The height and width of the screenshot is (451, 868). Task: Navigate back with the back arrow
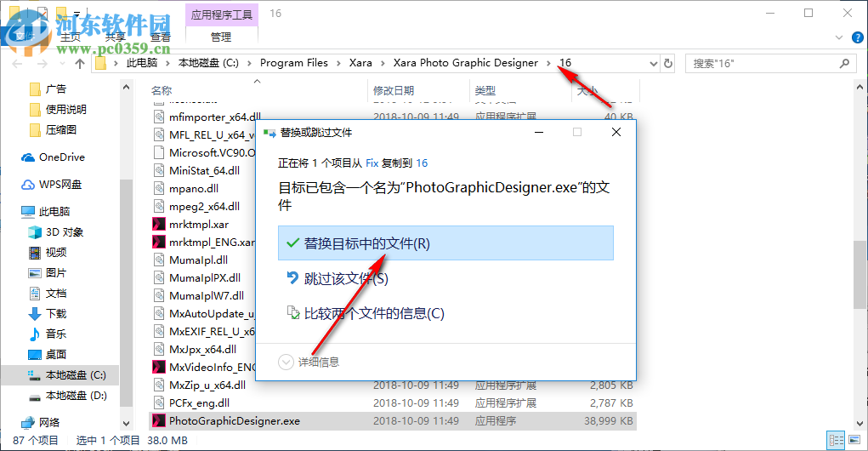[17, 64]
